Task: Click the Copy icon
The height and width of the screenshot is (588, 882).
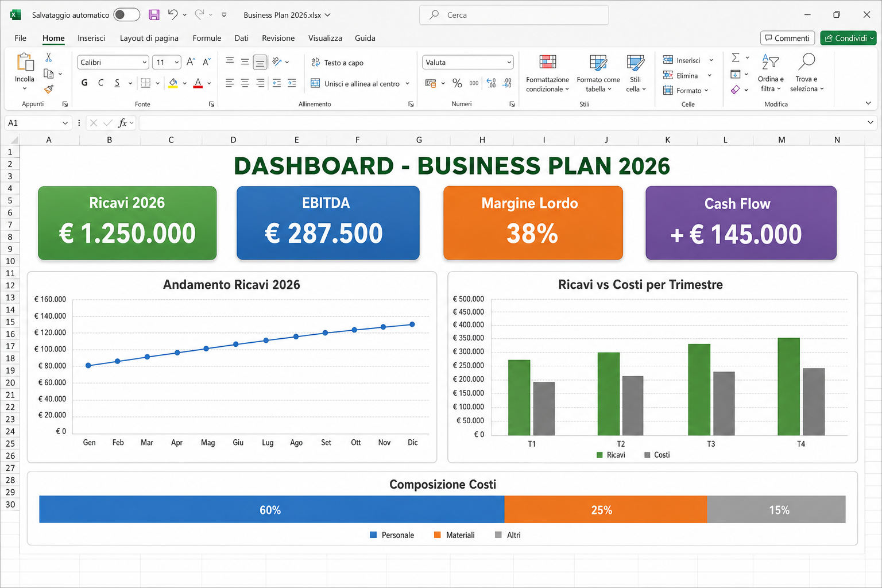Action: pos(49,73)
